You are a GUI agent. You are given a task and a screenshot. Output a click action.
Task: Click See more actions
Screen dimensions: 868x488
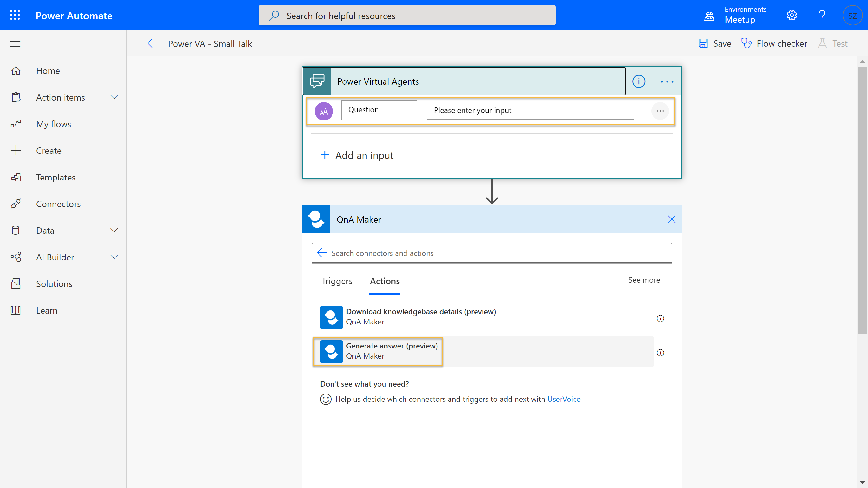coord(644,280)
